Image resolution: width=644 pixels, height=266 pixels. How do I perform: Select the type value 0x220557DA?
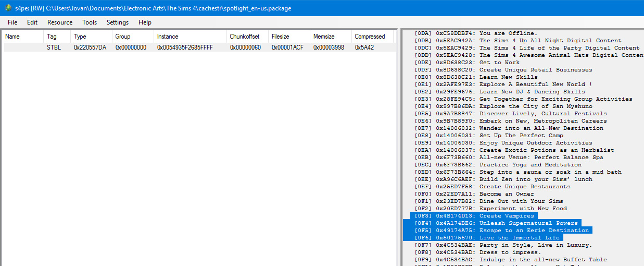coord(90,47)
